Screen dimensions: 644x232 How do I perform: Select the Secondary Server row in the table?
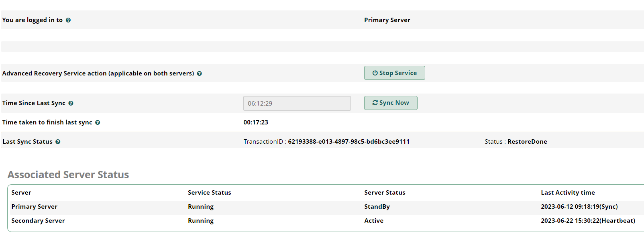tap(326, 221)
